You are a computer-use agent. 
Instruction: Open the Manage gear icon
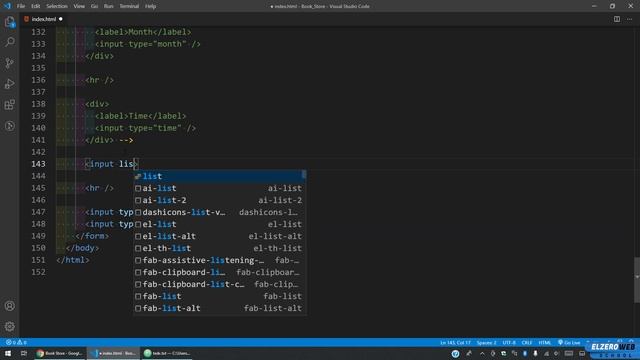(x=10, y=326)
